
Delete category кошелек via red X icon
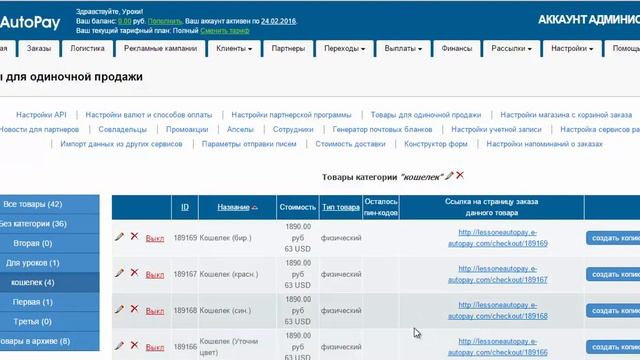point(460,175)
